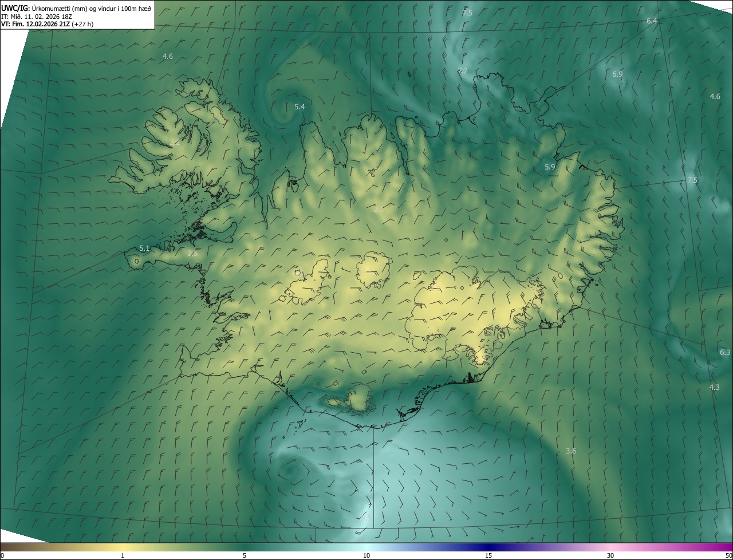The width and height of the screenshot is (733, 560).
Task: Click the 5.9 value label
Action: [550, 167]
